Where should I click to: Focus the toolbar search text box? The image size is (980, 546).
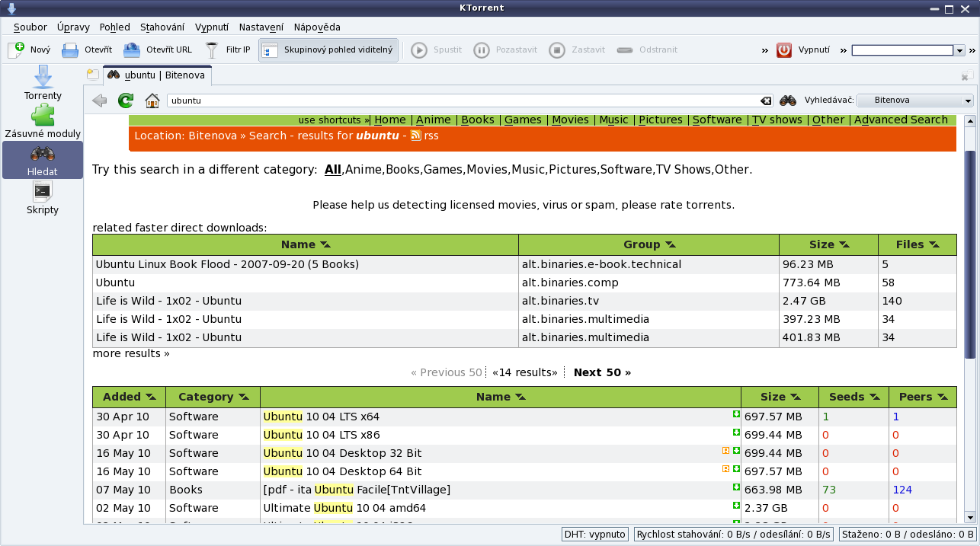(x=902, y=50)
